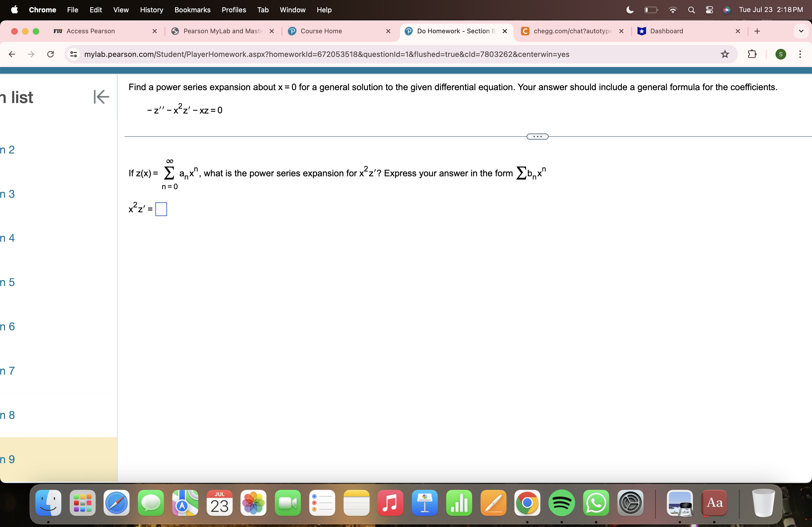Navigate back with the back arrow
The width and height of the screenshot is (812, 527).
pos(12,54)
